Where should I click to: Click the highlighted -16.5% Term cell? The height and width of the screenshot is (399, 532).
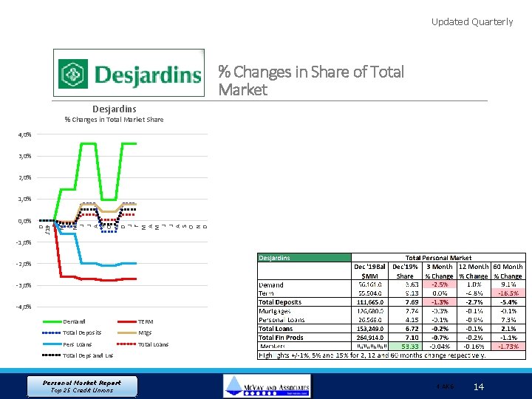coord(508,293)
